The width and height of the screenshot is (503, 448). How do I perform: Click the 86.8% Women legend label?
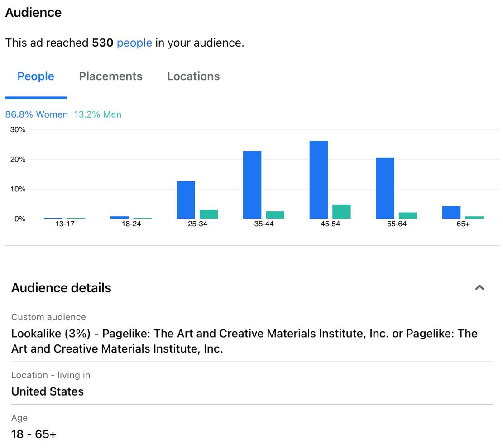36,114
